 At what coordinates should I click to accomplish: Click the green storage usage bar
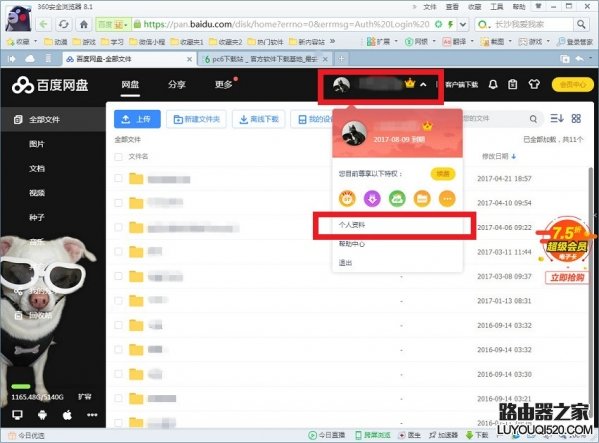coord(21,386)
